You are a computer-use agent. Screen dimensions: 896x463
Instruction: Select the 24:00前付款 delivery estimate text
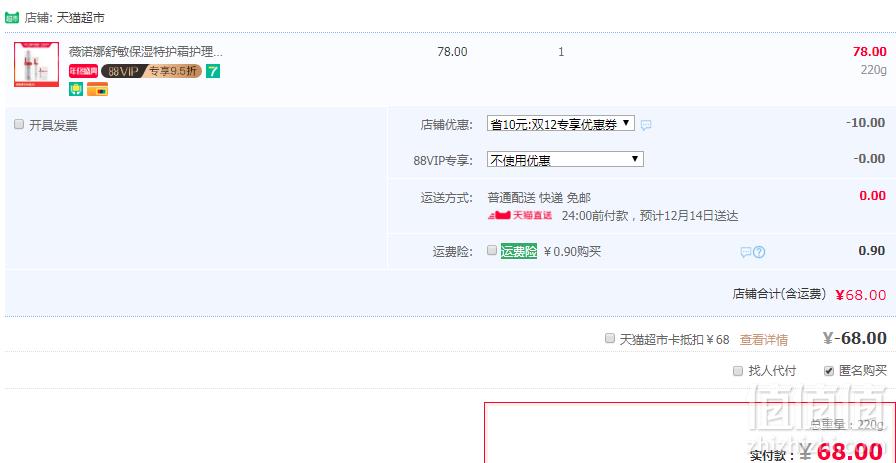tap(650, 216)
